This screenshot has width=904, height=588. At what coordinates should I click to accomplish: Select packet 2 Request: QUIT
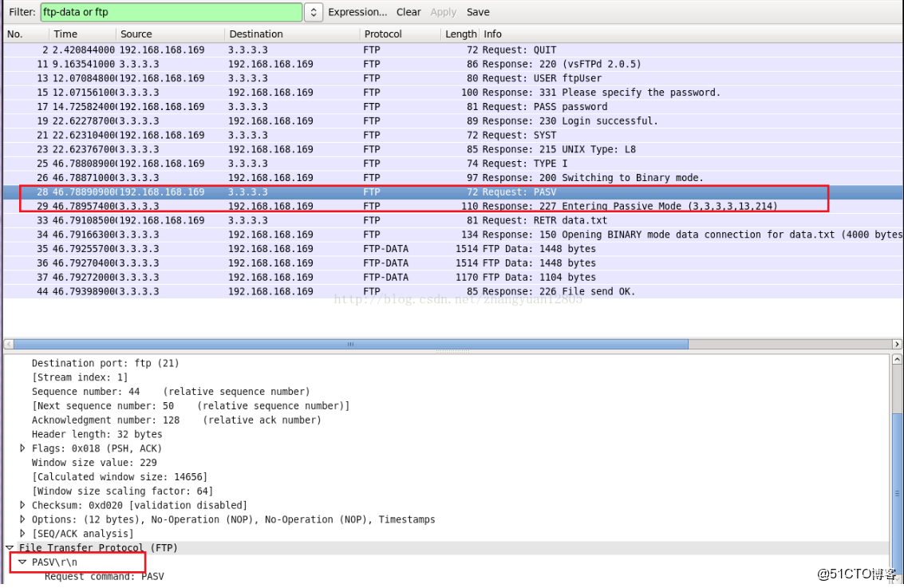click(452, 50)
